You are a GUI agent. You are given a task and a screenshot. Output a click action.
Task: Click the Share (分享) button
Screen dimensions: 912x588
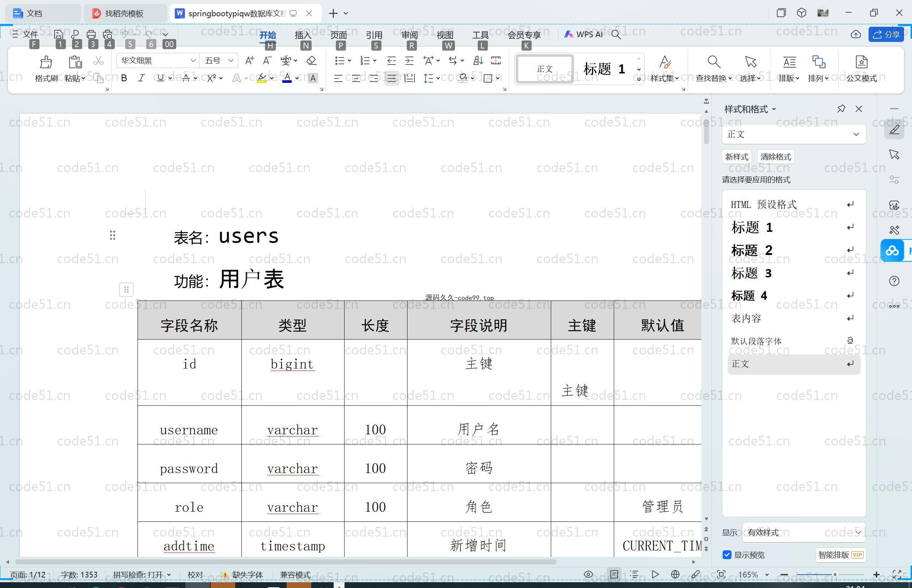coord(886,34)
